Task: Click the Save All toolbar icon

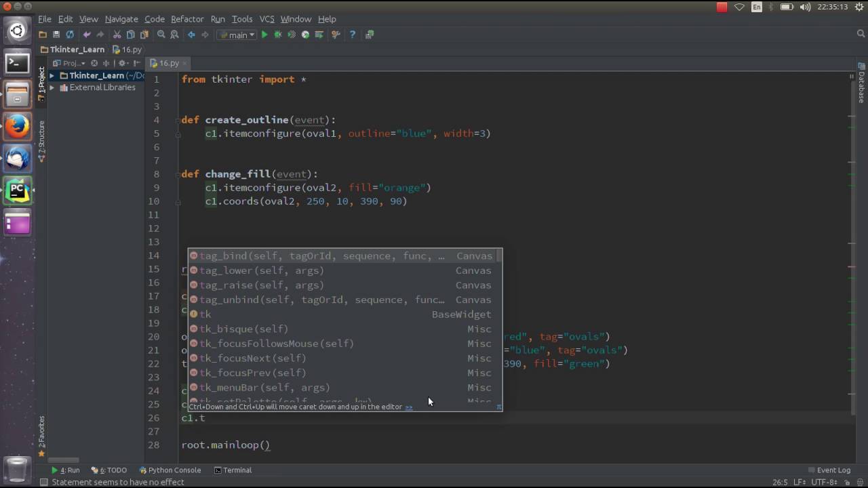Action: pos(56,35)
